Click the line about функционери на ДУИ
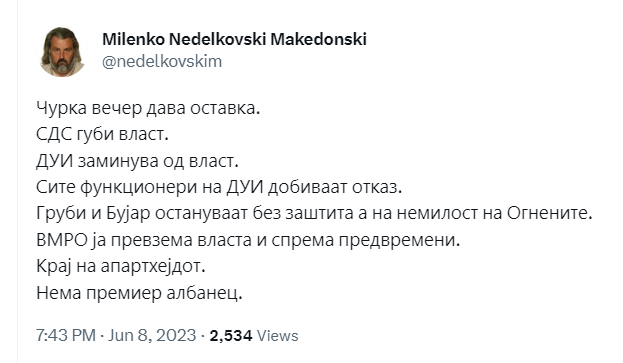The height and width of the screenshot is (363, 623). pyautogui.click(x=219, y=187)
